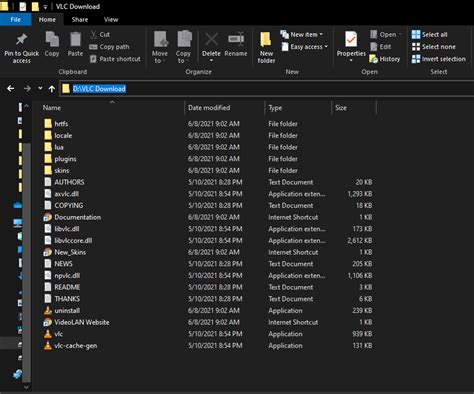Image resolution: width=474 pixels, height=394 pixels.
Task: Open Customize Quick Access Toolbar dropdown
Action: (x=45, y=7)
